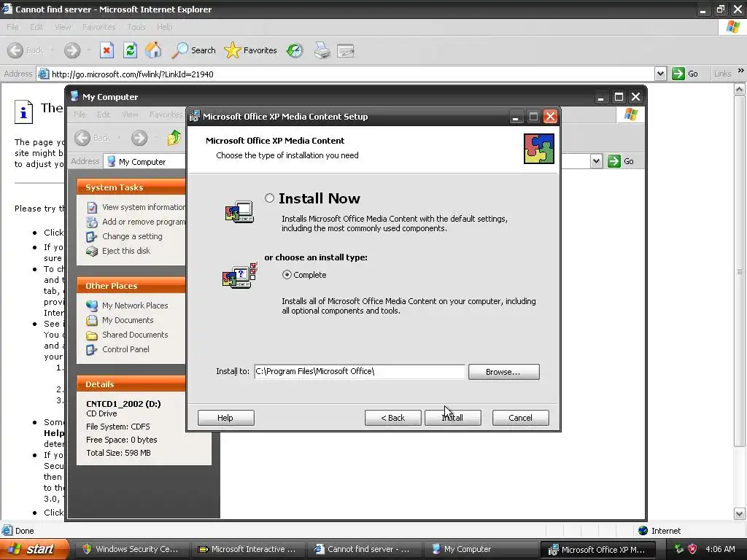Click the Internet zone globe in status bar
This screenshot has height=560, width=747.
tap(643, 531)
